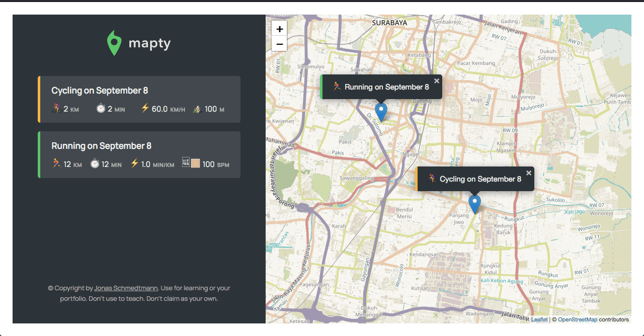This screenshot has height=336, width=644.
Task: Click the lightning bolt pace icon in Running card
Action: point(134,163)
